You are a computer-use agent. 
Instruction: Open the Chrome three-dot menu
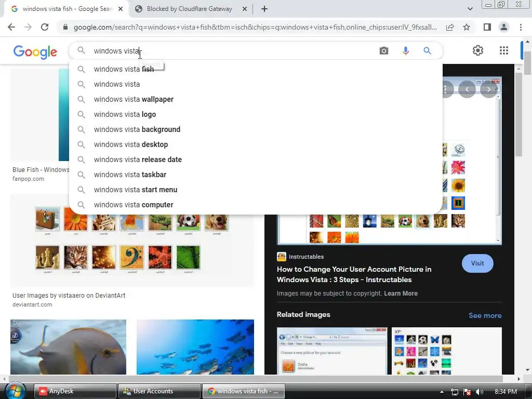[x=521, y=27]
